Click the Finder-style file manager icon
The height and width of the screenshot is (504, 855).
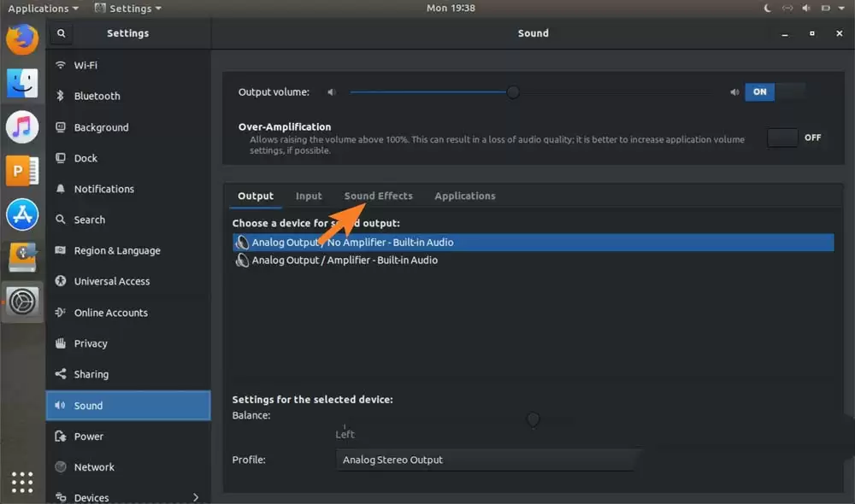(x=22, y=84)
